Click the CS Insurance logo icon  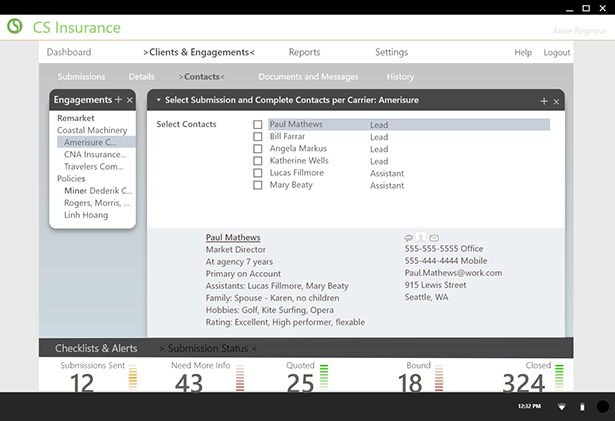[14, 27]
